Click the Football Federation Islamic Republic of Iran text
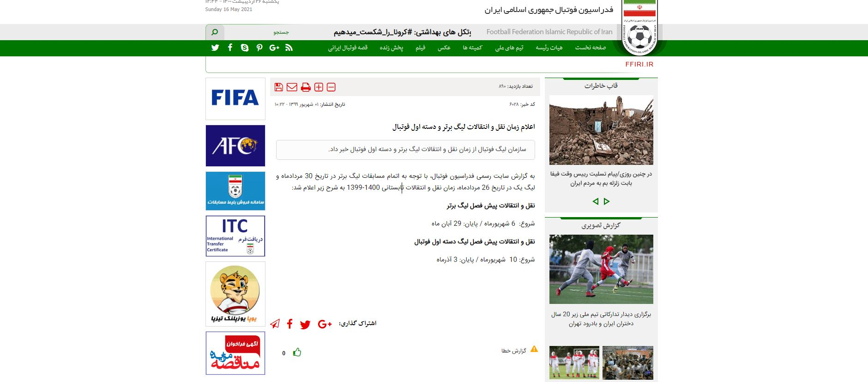 pos(549,32)
